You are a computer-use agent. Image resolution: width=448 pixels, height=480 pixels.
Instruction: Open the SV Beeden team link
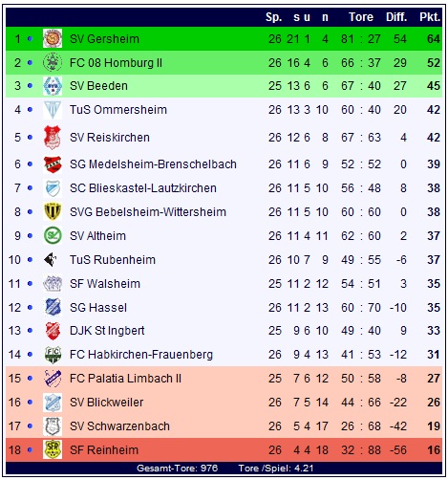98,86
